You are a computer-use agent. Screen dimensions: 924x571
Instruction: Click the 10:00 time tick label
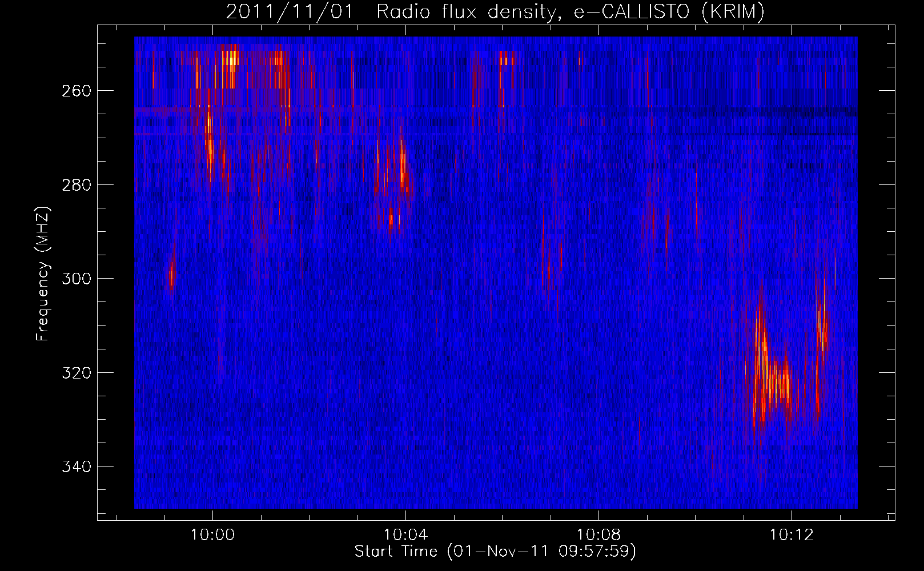[x=212, y=535]
